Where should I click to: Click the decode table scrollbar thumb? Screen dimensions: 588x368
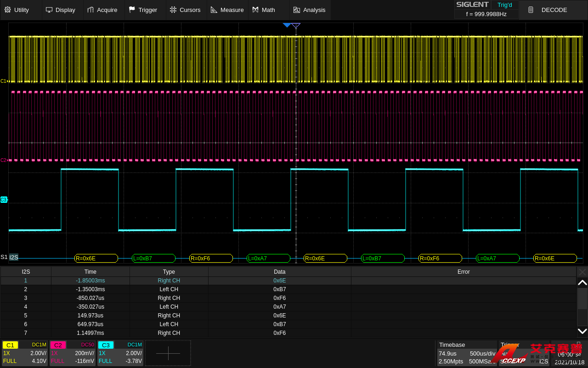582,299
